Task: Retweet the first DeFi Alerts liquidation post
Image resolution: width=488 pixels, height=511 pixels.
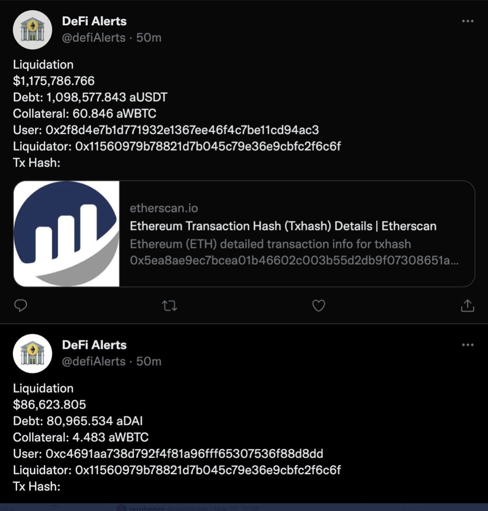Action: click(169, 306)
